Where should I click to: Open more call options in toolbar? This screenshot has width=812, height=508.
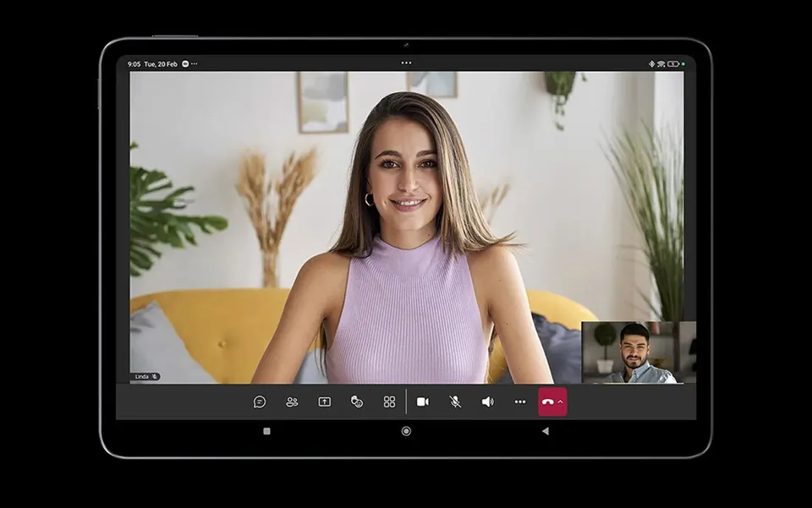tap(520, 402)
